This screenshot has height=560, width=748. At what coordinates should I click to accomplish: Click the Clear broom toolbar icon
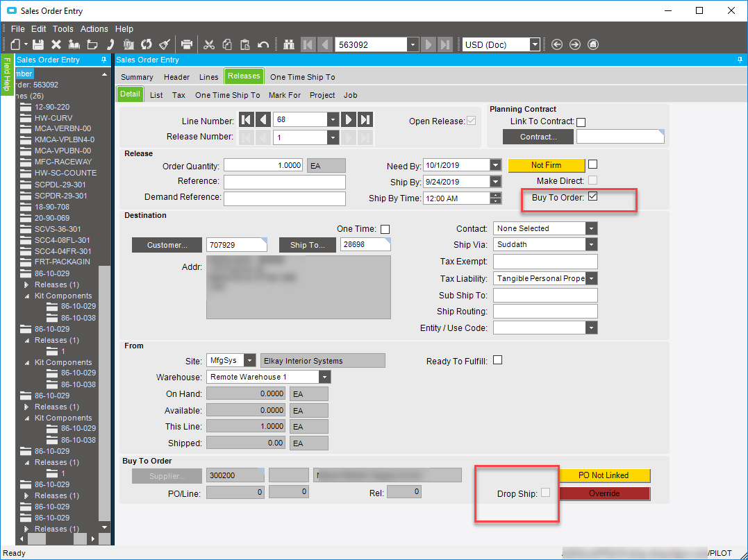165,44
